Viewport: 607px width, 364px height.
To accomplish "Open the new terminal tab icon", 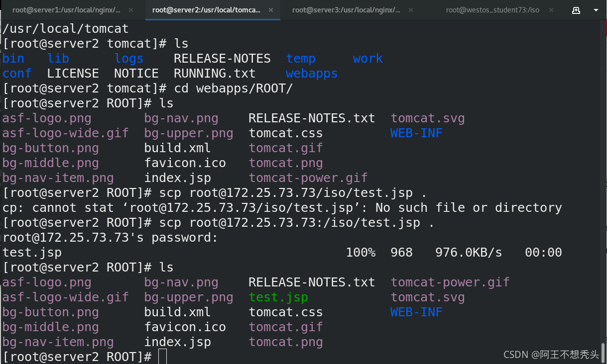I will [576, 10].
